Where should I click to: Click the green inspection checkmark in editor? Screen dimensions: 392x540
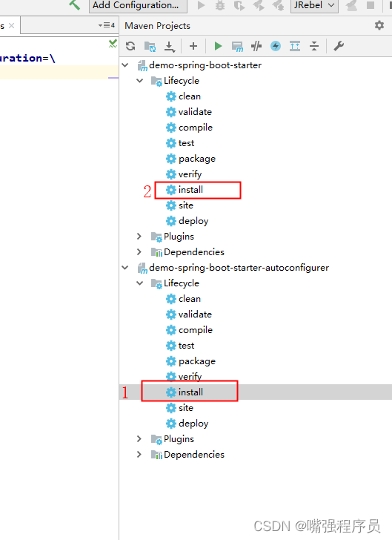(113, 43)
